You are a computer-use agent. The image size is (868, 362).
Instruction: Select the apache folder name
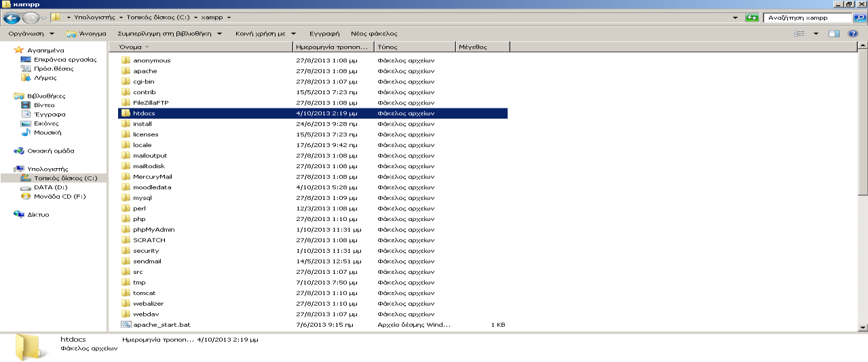145,71
